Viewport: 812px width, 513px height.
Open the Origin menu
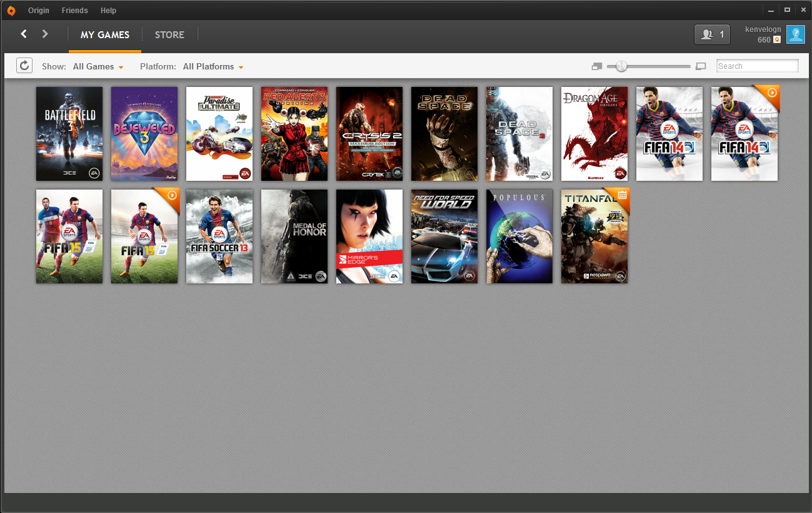[x=39, y=11]
